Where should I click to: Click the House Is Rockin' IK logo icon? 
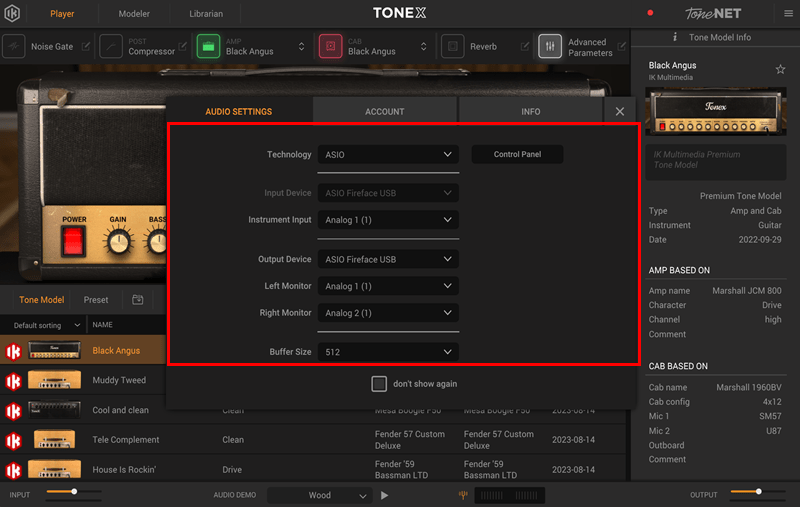[13, 470]
